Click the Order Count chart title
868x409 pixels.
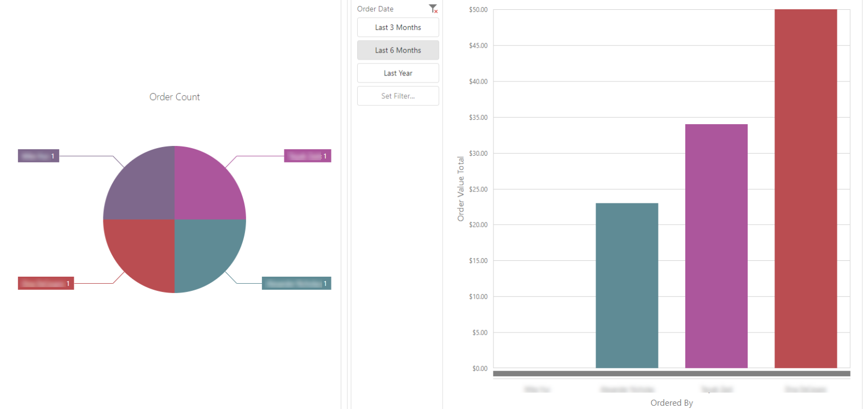174,97
